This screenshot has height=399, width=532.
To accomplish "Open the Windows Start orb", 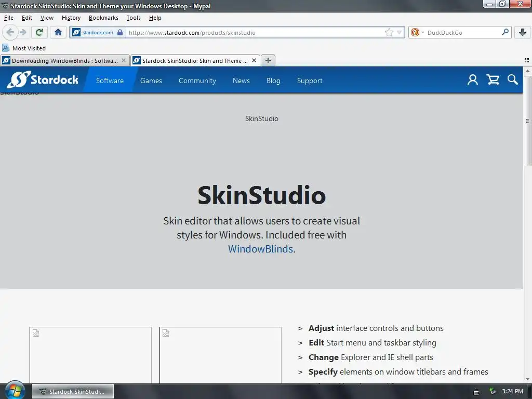I will [15, 390].
